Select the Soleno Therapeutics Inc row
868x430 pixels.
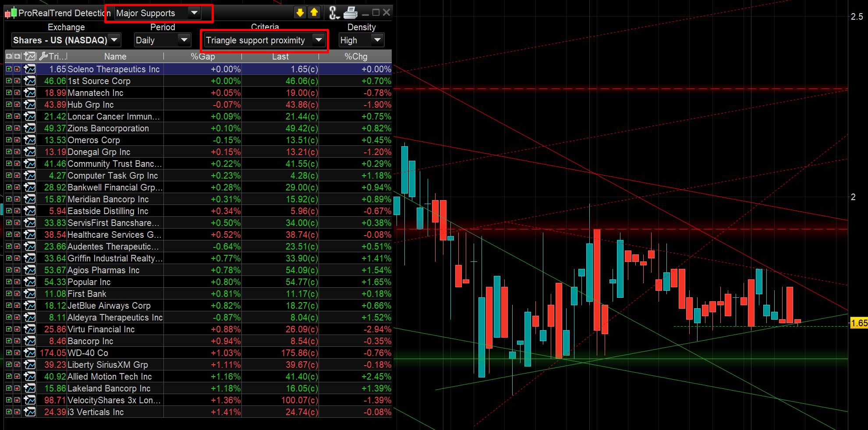[198, 69]
